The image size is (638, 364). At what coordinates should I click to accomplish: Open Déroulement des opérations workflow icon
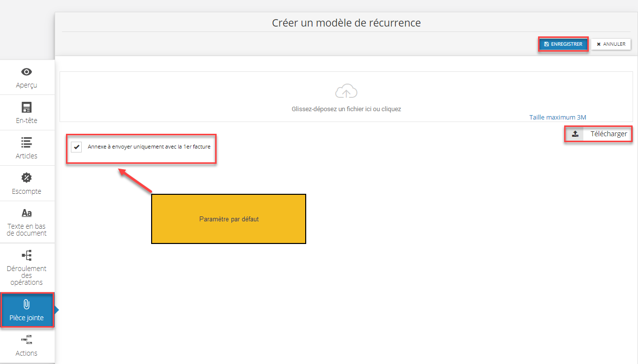(x=27, y=255)
